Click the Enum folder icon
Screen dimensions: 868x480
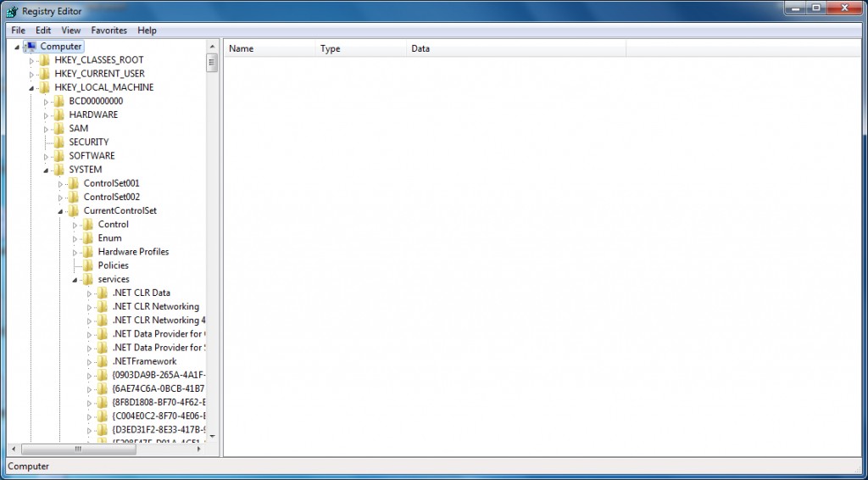click(x=88, y=238)
